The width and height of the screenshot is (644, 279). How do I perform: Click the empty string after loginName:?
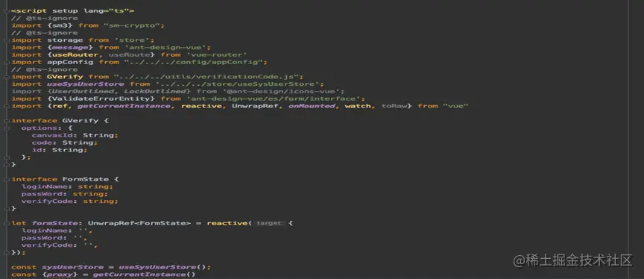[83, 231]
